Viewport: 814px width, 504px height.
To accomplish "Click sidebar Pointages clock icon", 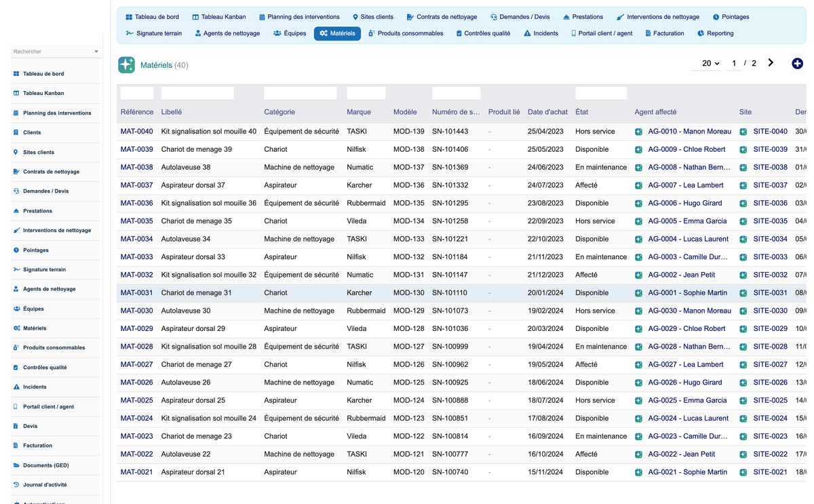I will 16,250.
